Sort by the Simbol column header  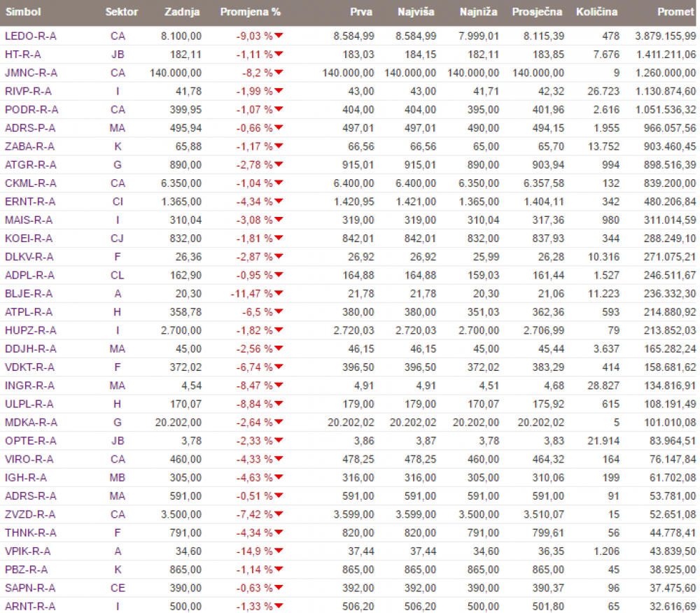tap(23, 12)
